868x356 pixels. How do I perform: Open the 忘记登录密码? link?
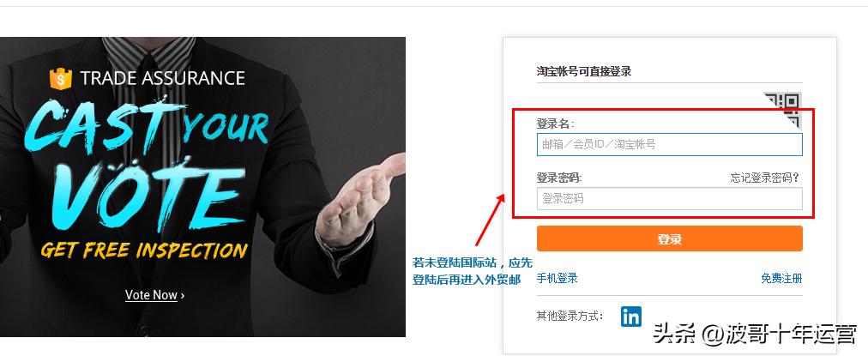click(x=764, y=178)
